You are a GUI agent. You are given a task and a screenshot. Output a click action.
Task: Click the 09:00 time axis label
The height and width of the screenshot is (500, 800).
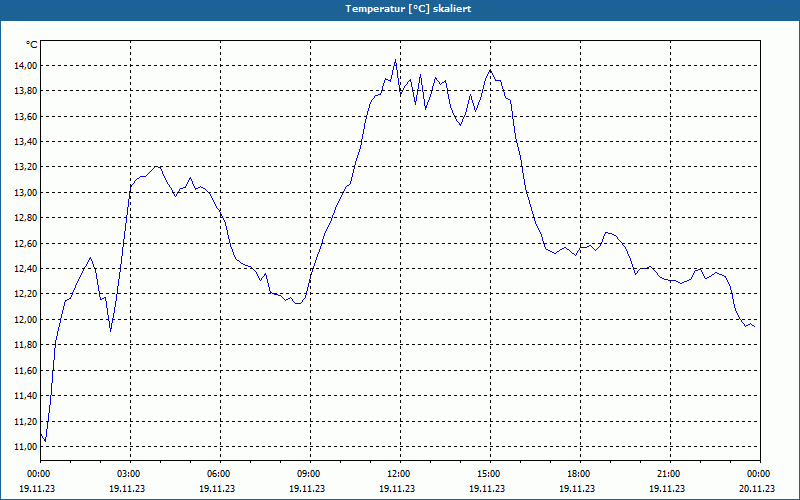pos(310,474)
